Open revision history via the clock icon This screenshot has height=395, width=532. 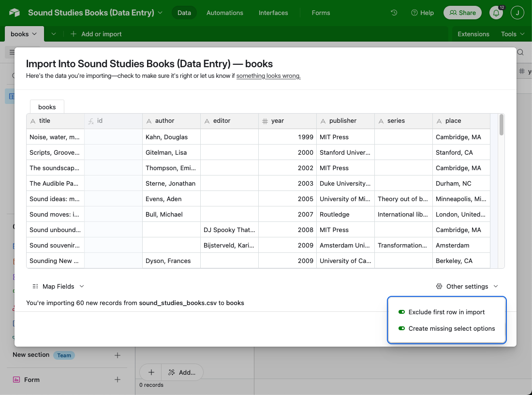click(394, 13)
